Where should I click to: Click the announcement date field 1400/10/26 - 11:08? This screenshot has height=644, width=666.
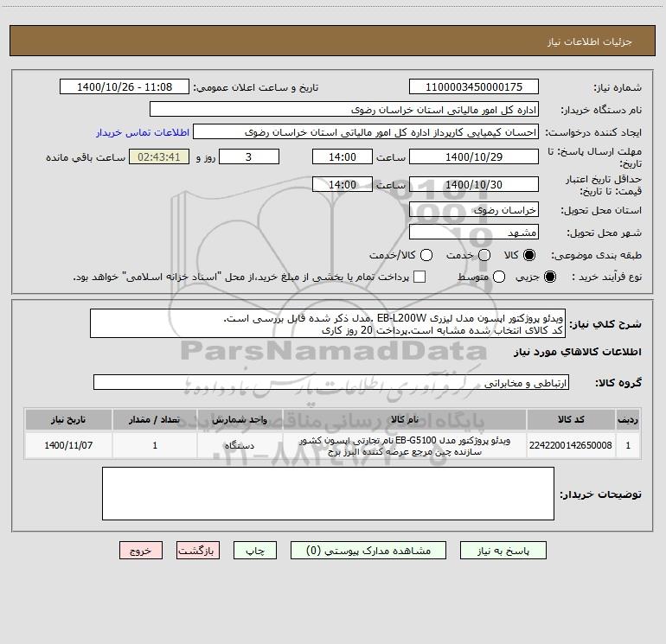[x=125, y=86]
